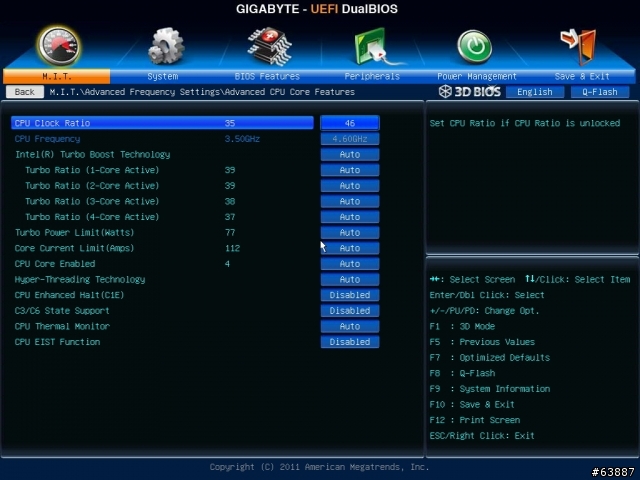Open CPU Core Enabled Auto option
The image size is (640, 480).
[350, 264]
